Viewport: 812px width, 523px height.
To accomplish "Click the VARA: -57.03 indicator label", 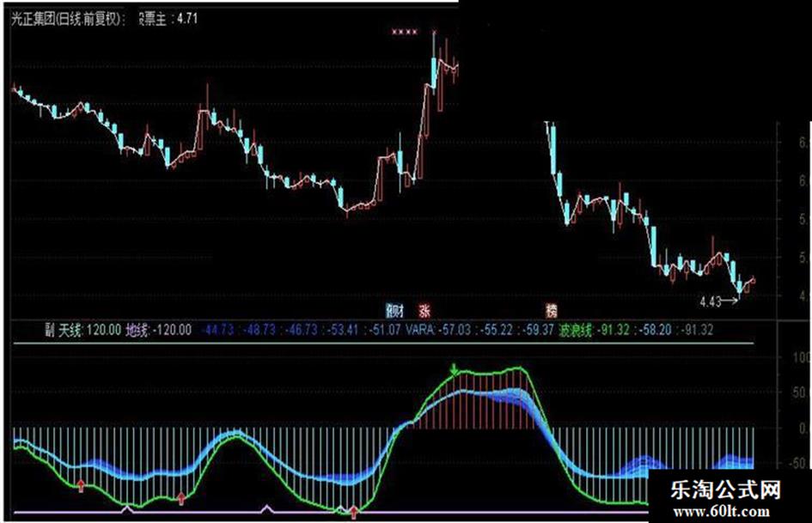I will tap(438, 330).
